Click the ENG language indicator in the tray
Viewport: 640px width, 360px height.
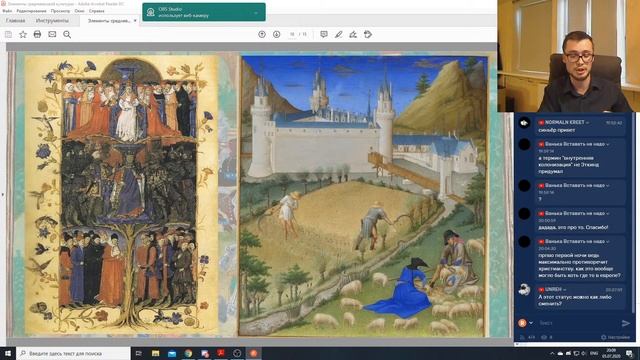tap(594, 353)
